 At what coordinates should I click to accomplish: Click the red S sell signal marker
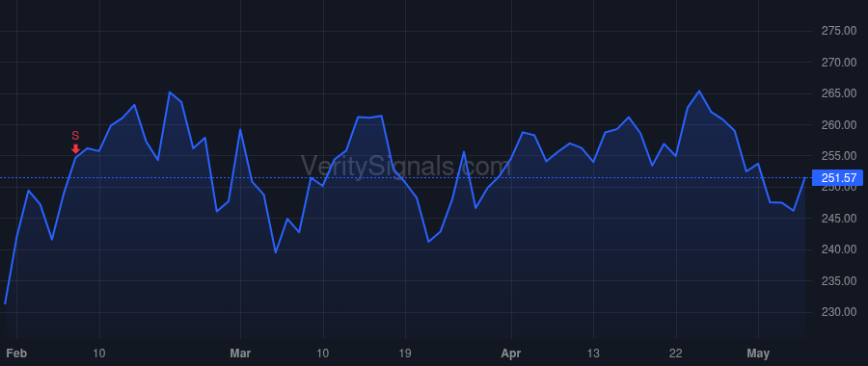(76, 143)
